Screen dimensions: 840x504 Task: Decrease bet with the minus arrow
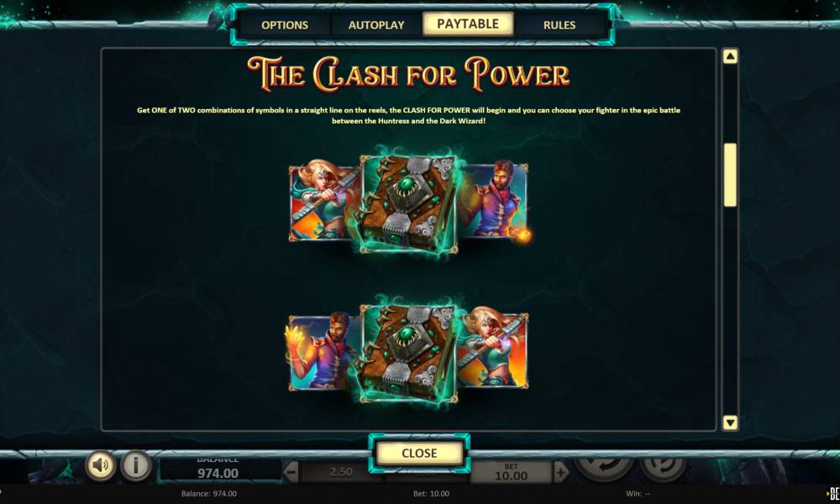click(291, 472)
